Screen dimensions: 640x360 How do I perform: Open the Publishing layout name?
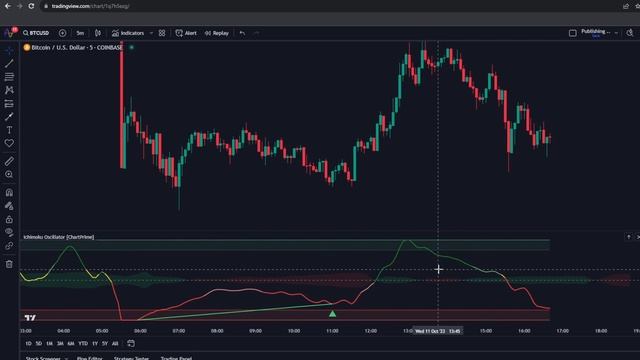[596, 33]
